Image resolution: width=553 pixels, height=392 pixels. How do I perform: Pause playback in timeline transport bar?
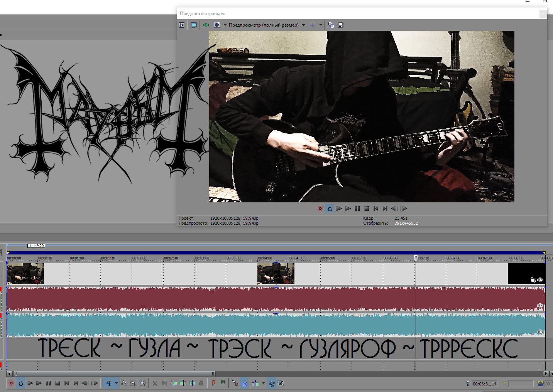[48, 383]
